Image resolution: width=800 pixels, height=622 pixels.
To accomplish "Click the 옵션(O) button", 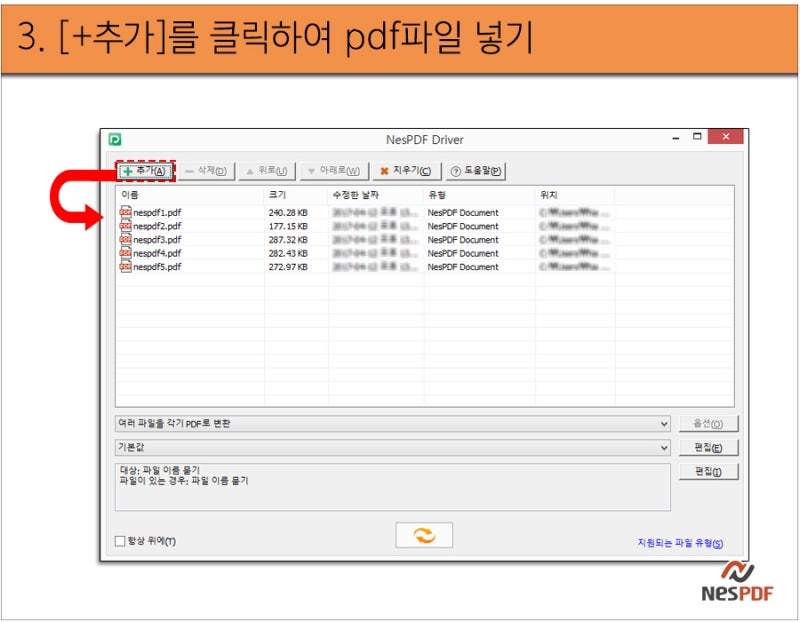I will point(708,424).
